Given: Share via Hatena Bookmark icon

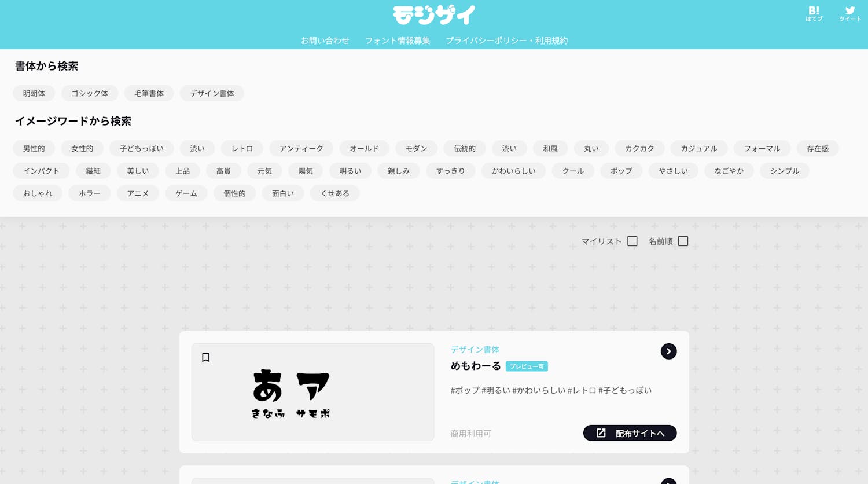Looking at the screenshot, I should pos(814,14).
